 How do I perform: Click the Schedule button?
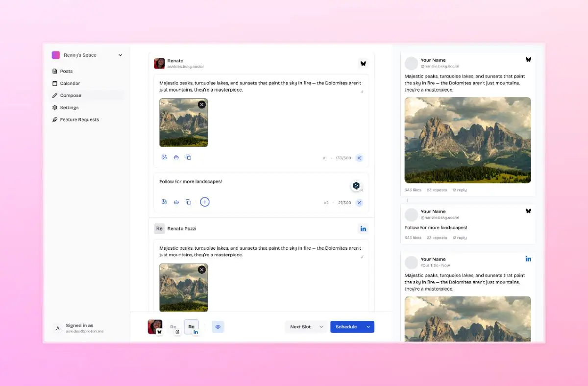coord(346,327)
